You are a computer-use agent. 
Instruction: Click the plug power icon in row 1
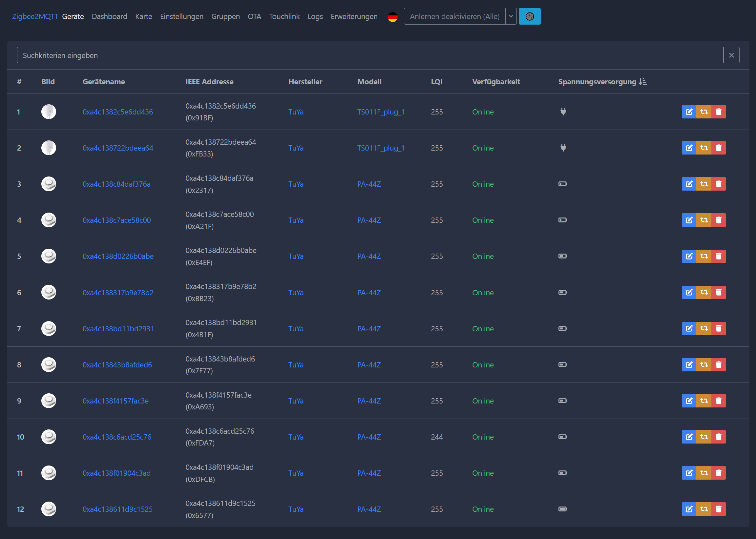point(563,112)
